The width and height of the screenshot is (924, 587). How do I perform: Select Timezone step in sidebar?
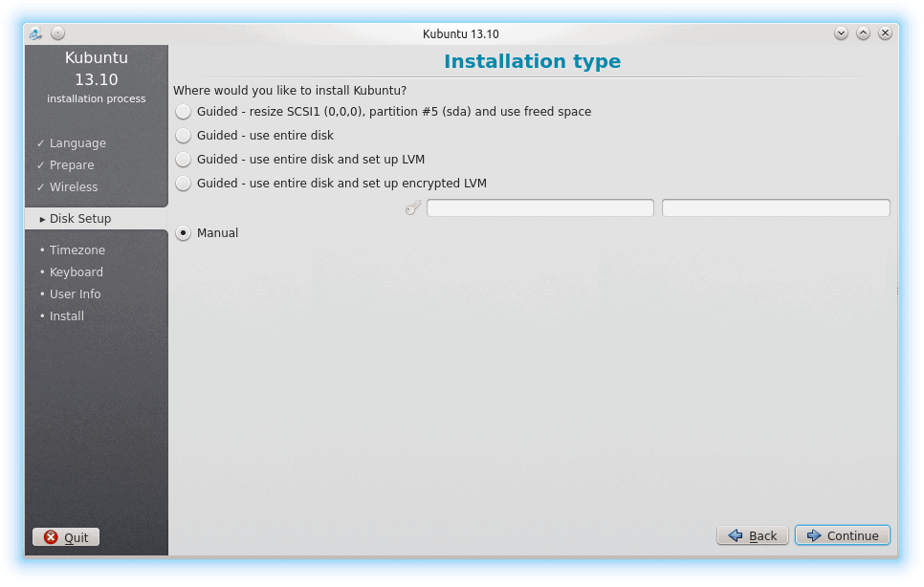77,250
